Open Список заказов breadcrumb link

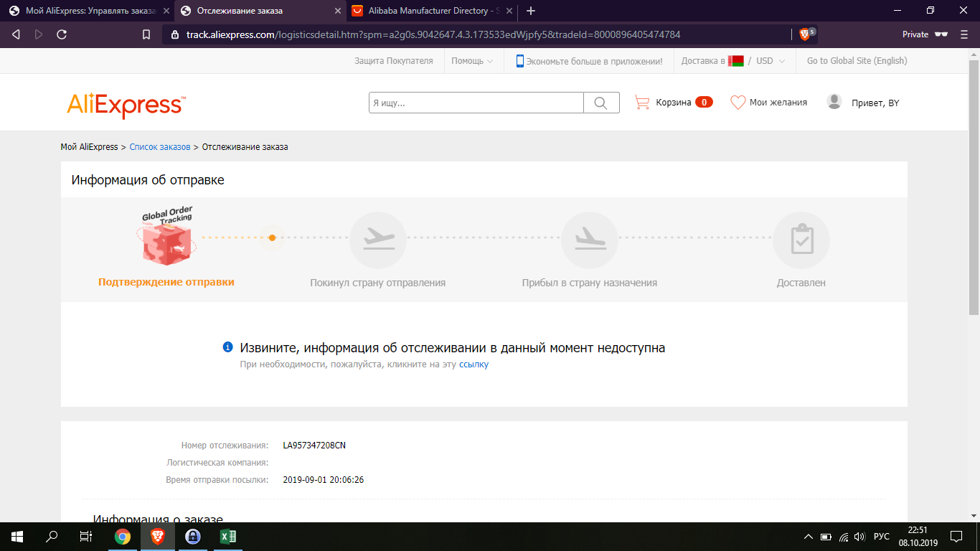click(x=160, y=147)
